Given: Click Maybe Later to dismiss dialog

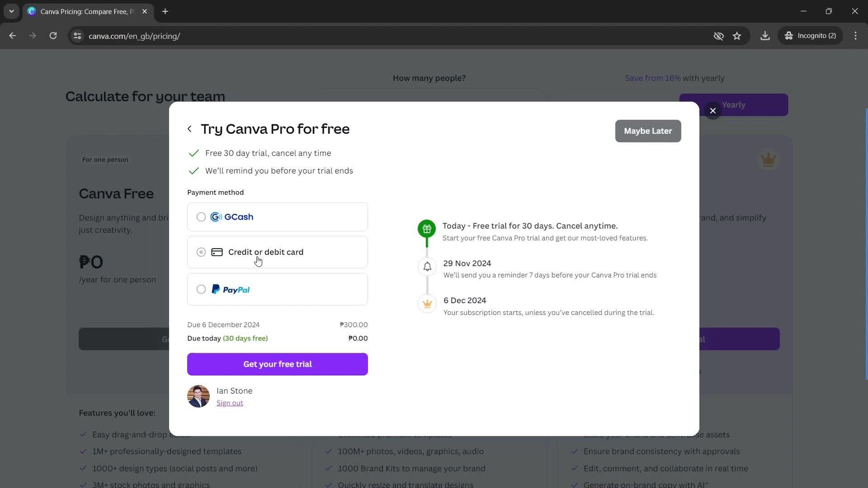Looking at the screenshot, I should click(648, 131).
